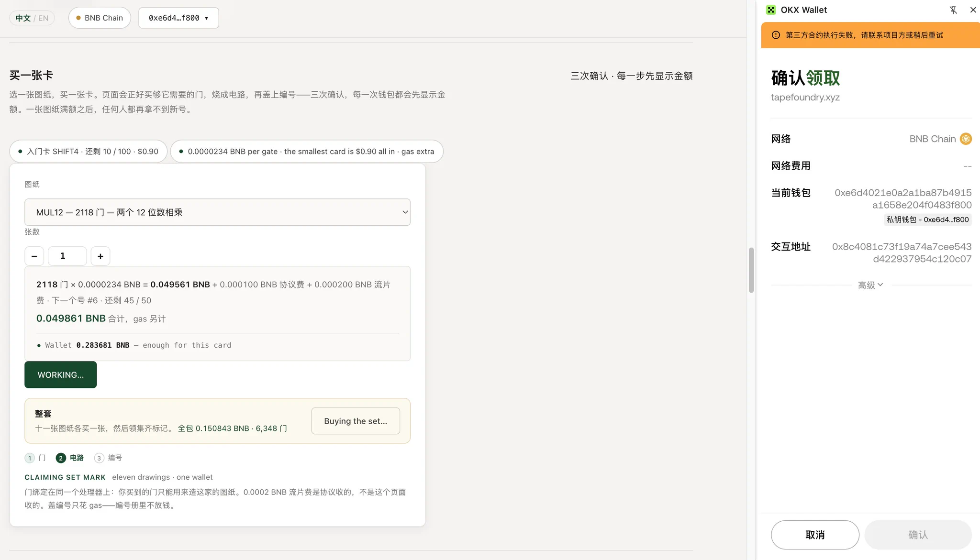Click the 私钥钱包 - 0xe6d4...f800 tag
The height and width of the screenshot is (560, 980).
click(927, 220)
